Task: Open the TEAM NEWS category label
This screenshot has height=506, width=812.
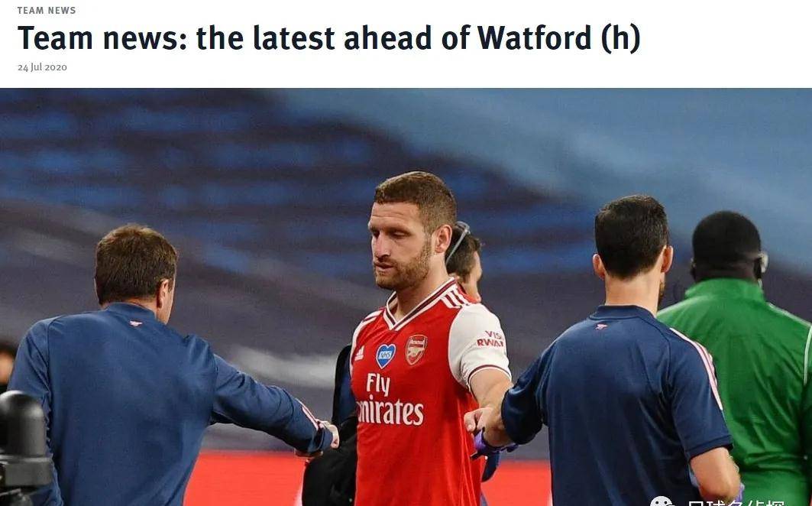Action: click(x=47, y=11)
